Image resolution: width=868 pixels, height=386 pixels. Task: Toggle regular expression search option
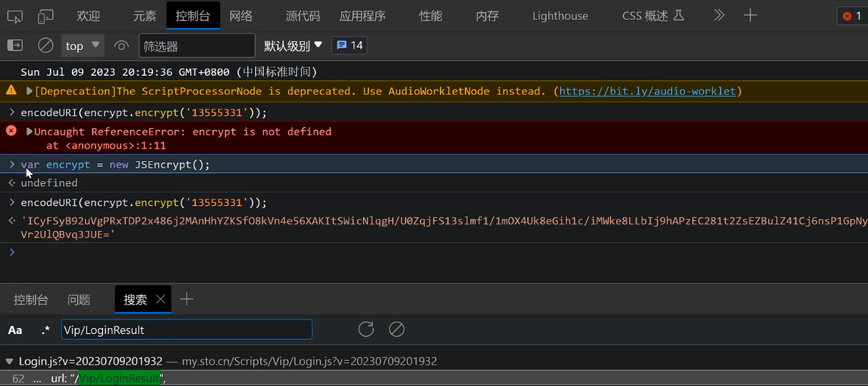46,330
